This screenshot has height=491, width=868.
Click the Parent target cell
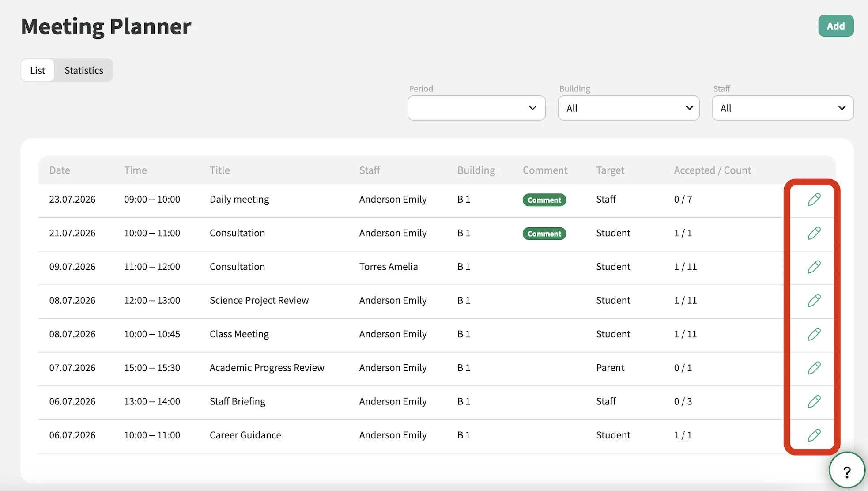(610, 368)
